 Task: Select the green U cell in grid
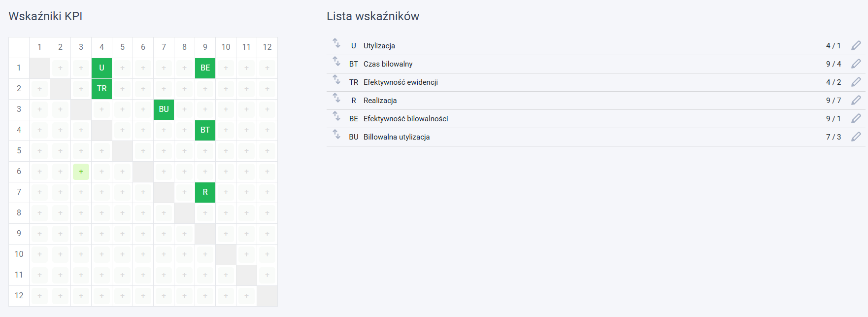[x=101, y=68]
